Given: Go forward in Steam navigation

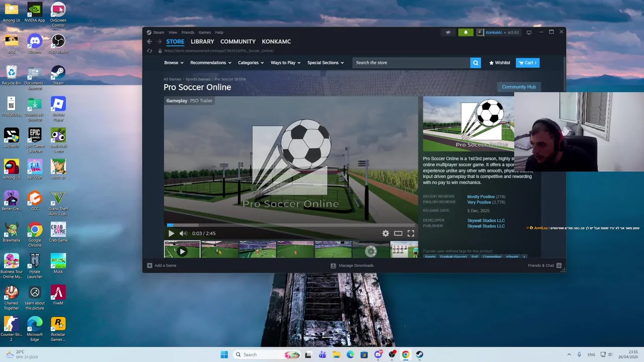Looking at the screenshot, I should 158,42.
